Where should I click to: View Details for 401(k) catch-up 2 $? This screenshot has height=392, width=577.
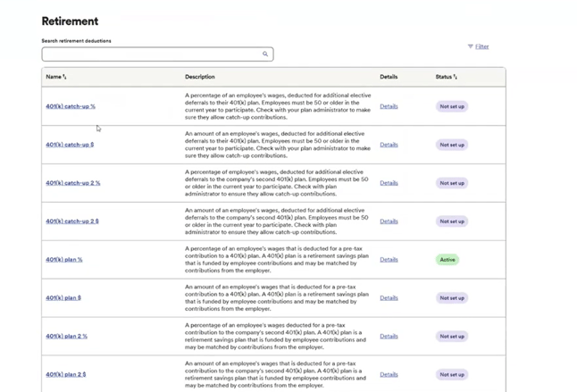pyautogui.click(x=389, y=221)
